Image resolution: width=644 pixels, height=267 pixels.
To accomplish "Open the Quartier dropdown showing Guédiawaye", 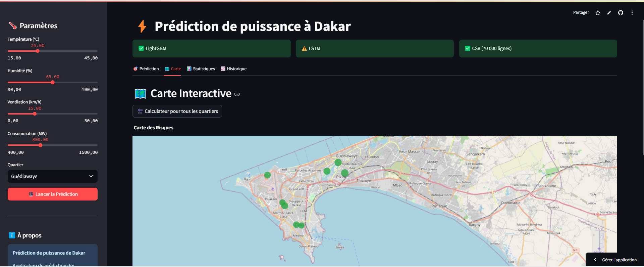I will 53,176.
